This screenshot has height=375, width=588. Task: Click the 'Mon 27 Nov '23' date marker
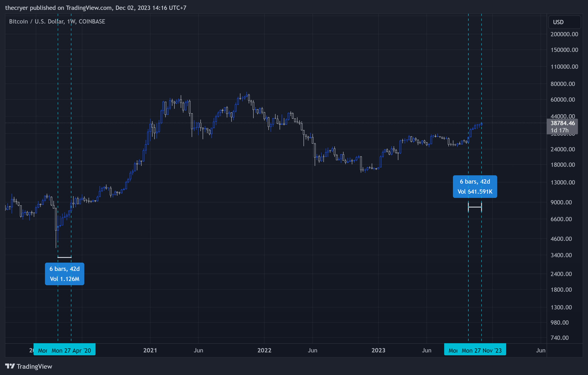tap(481, 350)
